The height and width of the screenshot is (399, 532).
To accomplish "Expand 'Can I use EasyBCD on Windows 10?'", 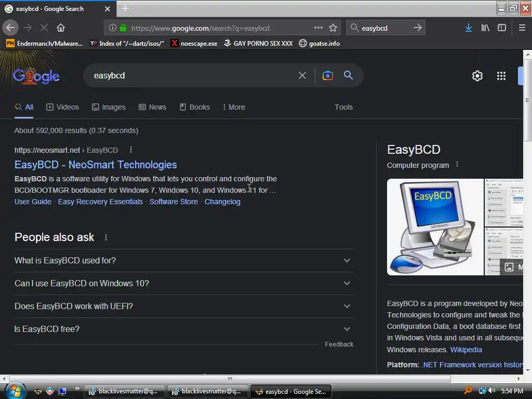I will tap(183, 283).
